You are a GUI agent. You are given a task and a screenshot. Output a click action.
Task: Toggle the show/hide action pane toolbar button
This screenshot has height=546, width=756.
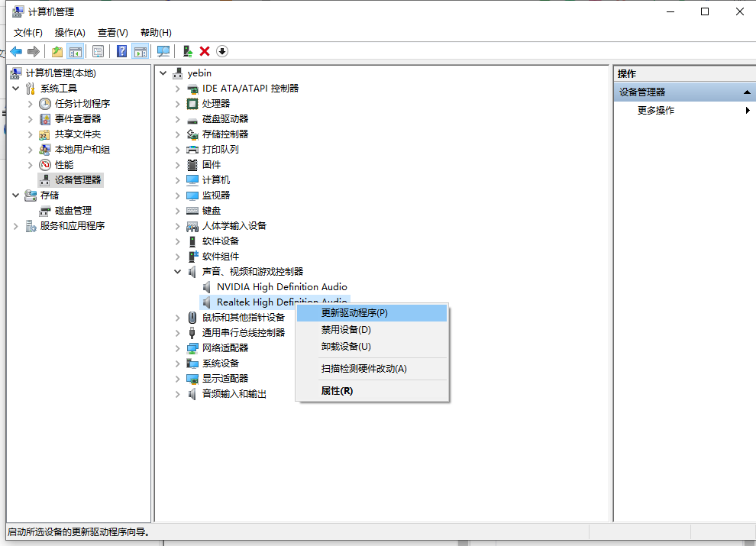pyautogui.click(x=140, y=51)
